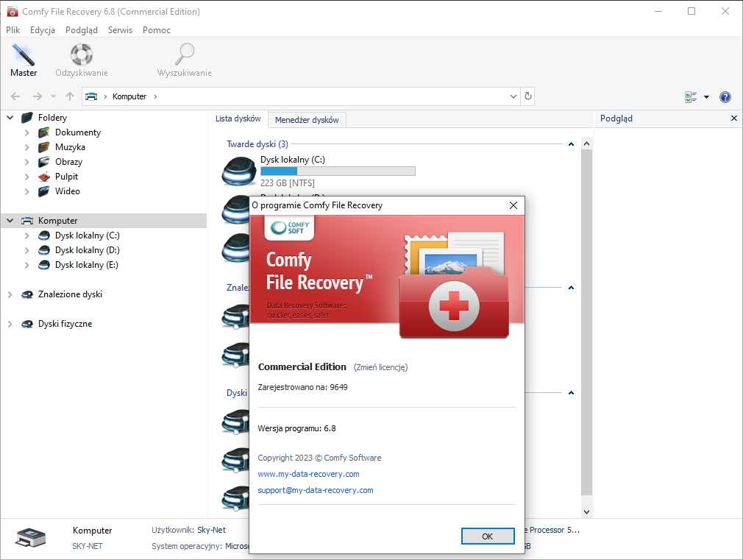Viewport: 743px width, 560px height.
Task: Click Komputer in address breadcrumb
Action: tap(129, 96)
